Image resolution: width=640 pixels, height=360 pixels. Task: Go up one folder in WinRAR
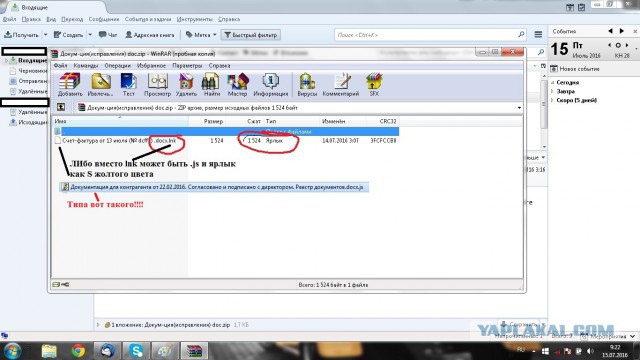point(61,107)
